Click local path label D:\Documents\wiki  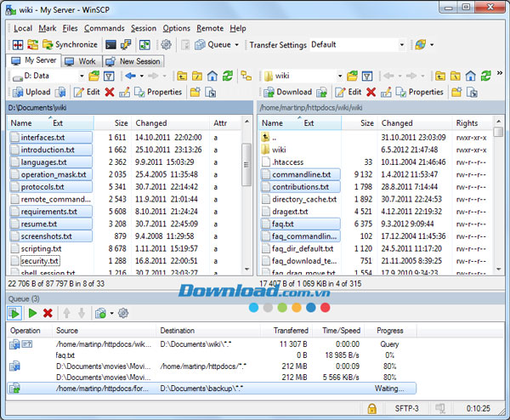37,108
